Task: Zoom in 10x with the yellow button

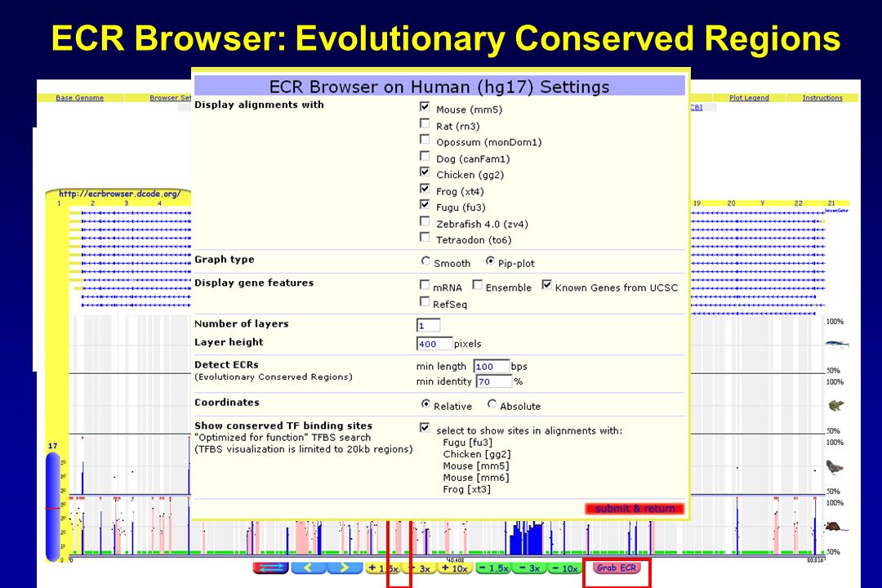Action: 455,568
